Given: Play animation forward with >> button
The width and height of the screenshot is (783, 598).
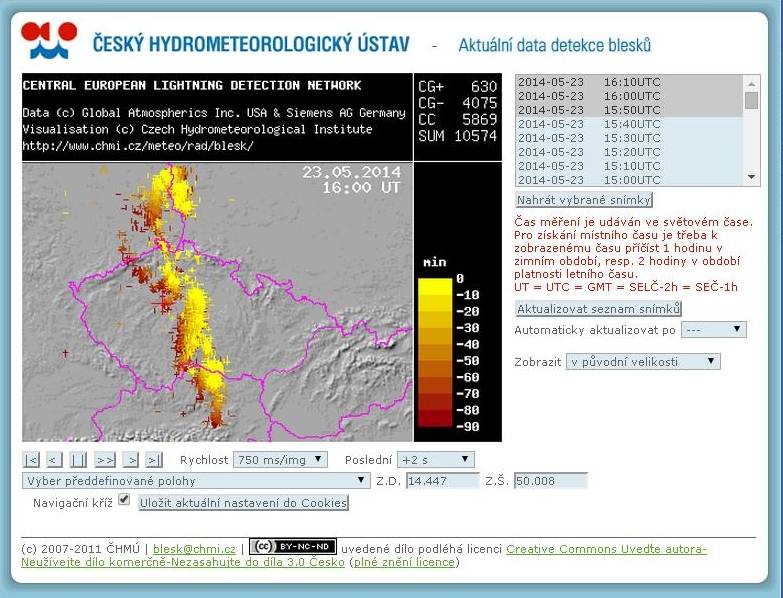Looking at the screenshot, I should [x=105, y=459].
